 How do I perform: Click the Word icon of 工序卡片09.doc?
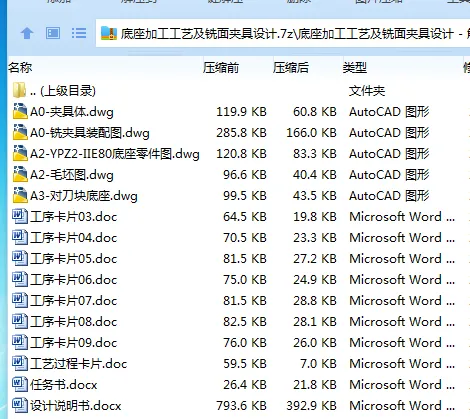click(20, 342)
